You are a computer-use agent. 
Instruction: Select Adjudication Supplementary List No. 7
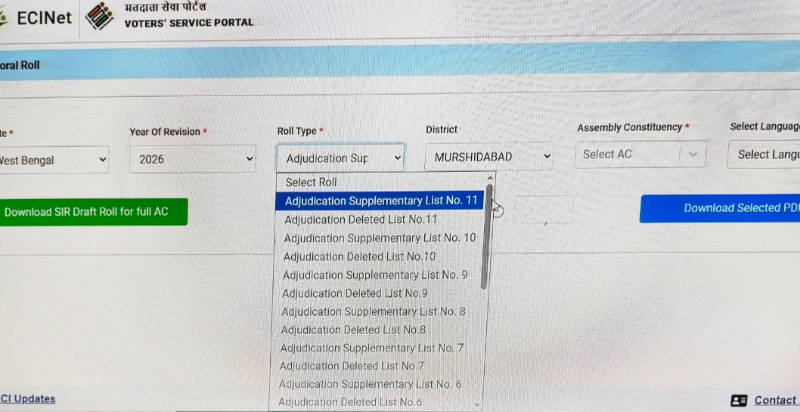coord(371,347)
